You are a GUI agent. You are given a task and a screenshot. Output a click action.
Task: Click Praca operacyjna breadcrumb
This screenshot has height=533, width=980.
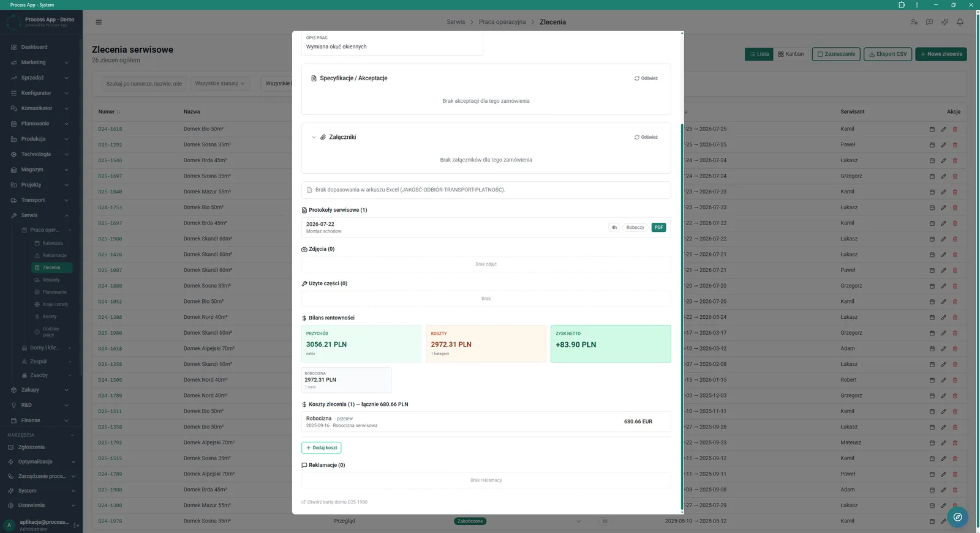[502, 22]
